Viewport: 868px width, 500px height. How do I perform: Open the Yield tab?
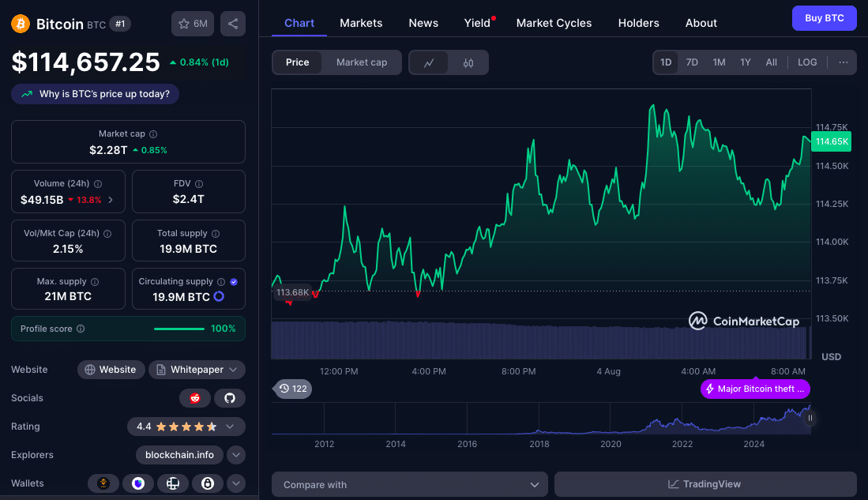point(477,23)
